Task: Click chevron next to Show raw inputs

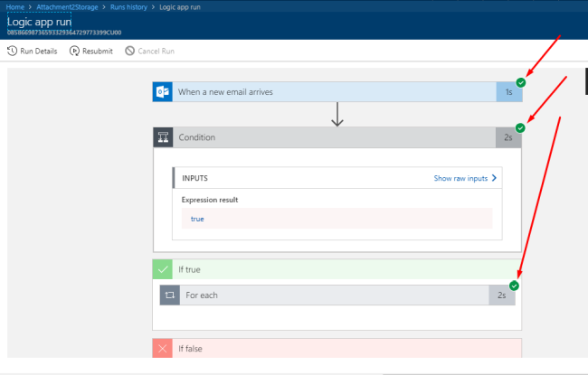Action: (494, 178)
